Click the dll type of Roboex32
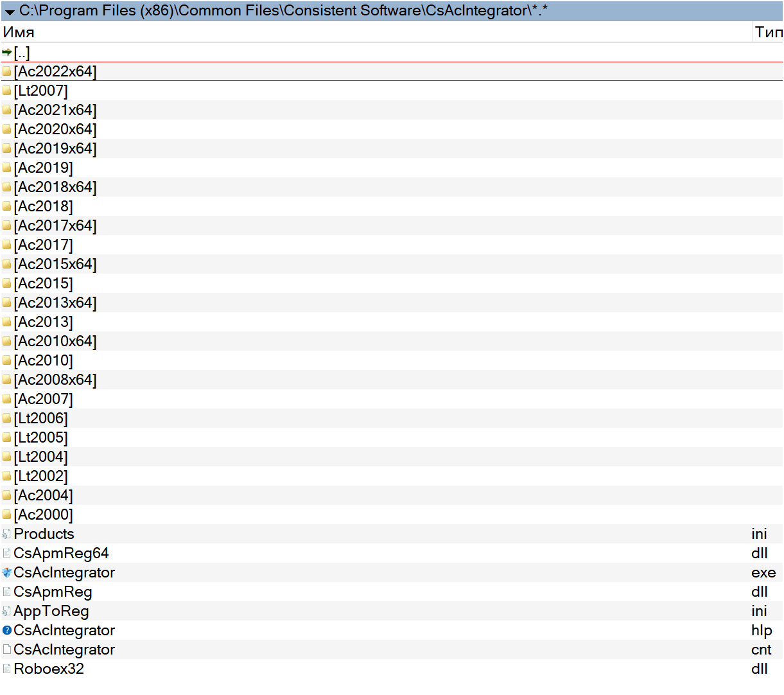Image resolution: width=784 pixels, height=695 pixels. point(760,669)
